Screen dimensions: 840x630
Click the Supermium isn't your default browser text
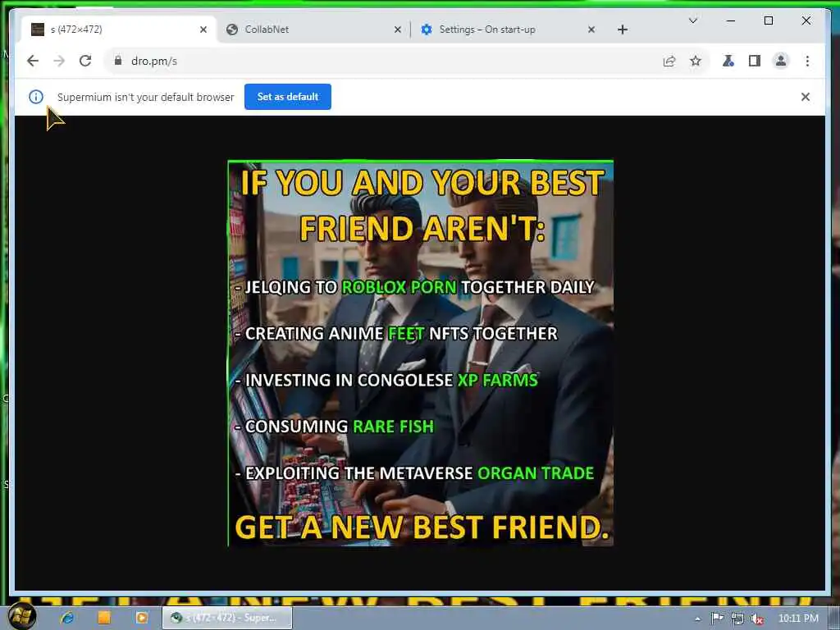click(x=146, y=97)
